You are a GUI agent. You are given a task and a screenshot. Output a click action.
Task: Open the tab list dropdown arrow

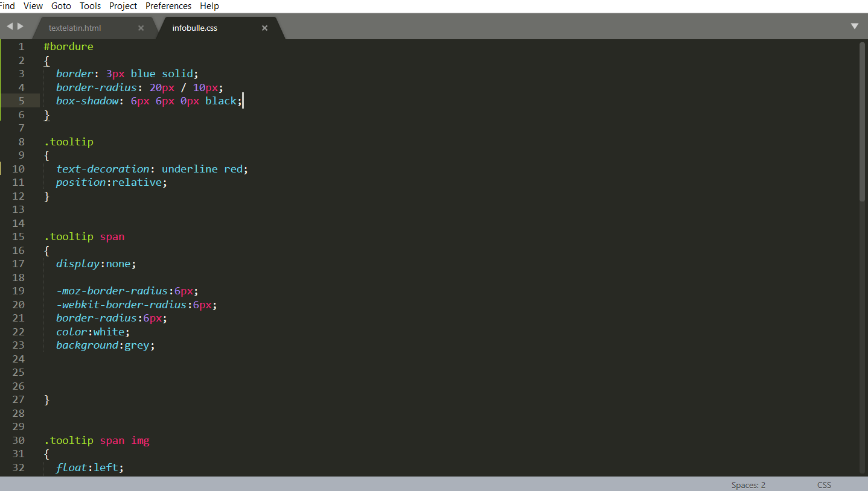point(855,27)
